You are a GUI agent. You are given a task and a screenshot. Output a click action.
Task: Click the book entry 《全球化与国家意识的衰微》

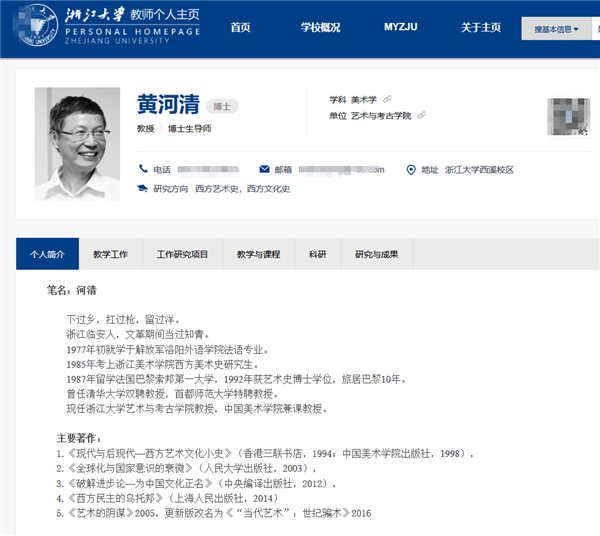point(186,468)
